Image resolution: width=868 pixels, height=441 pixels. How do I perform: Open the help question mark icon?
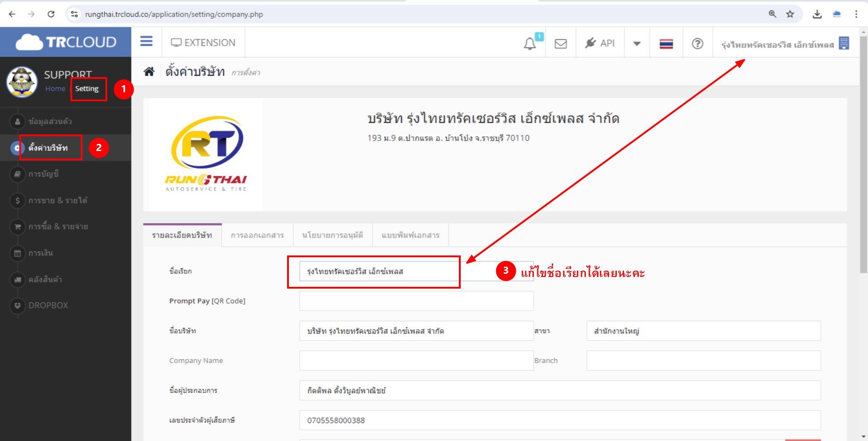click(x=698, y=43)
